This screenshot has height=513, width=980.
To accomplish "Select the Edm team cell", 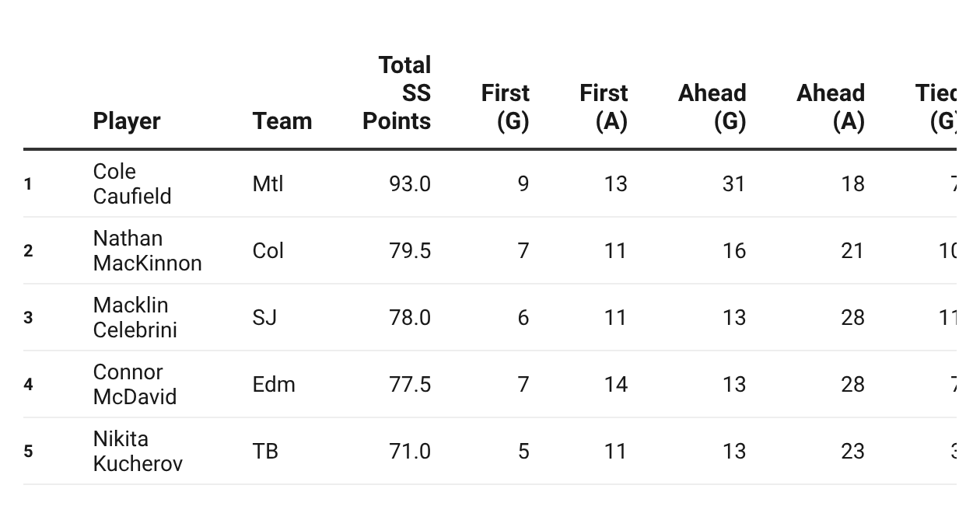I will coord(274,385).
